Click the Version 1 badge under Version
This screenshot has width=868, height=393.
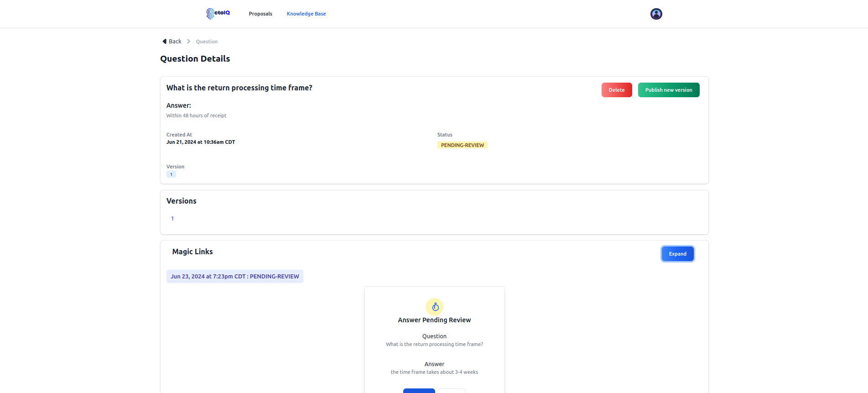171,174
